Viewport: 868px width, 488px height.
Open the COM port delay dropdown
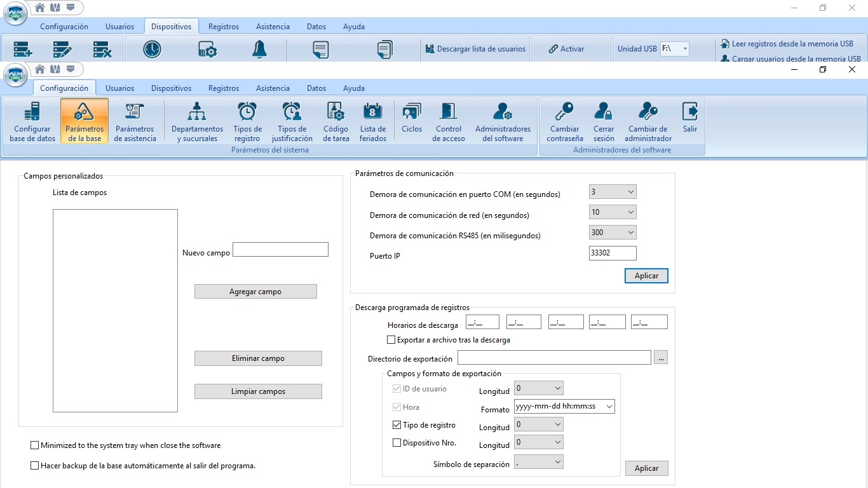point(613,192)
